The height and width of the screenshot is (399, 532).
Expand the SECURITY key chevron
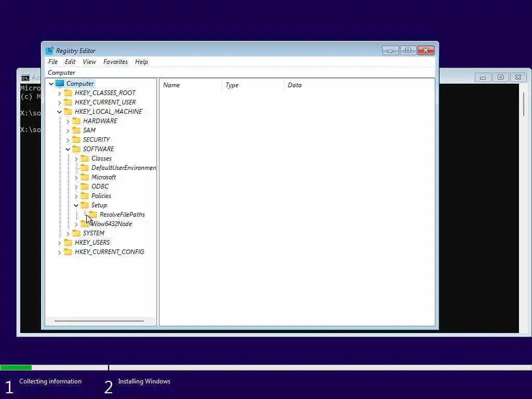pos(68,140)
